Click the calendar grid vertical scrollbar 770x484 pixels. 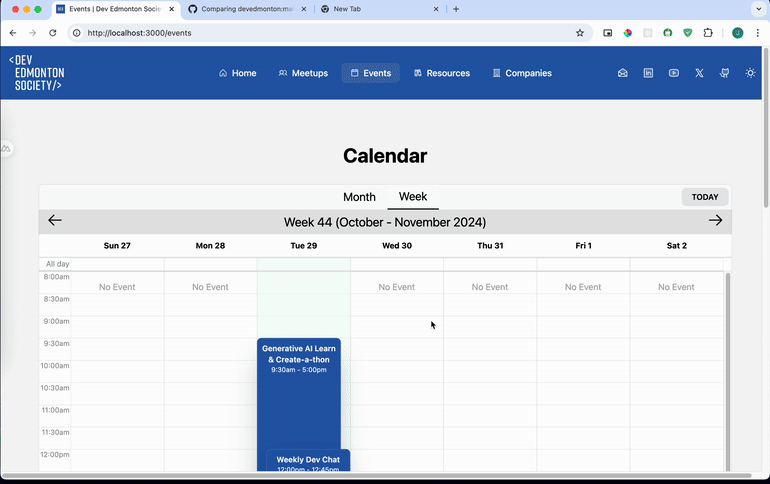click(x=728, y=372)
